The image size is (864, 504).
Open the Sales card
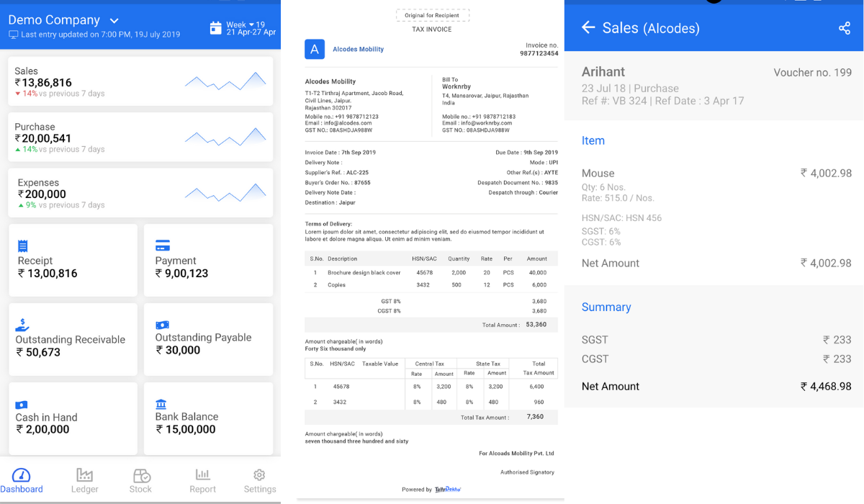140,82
